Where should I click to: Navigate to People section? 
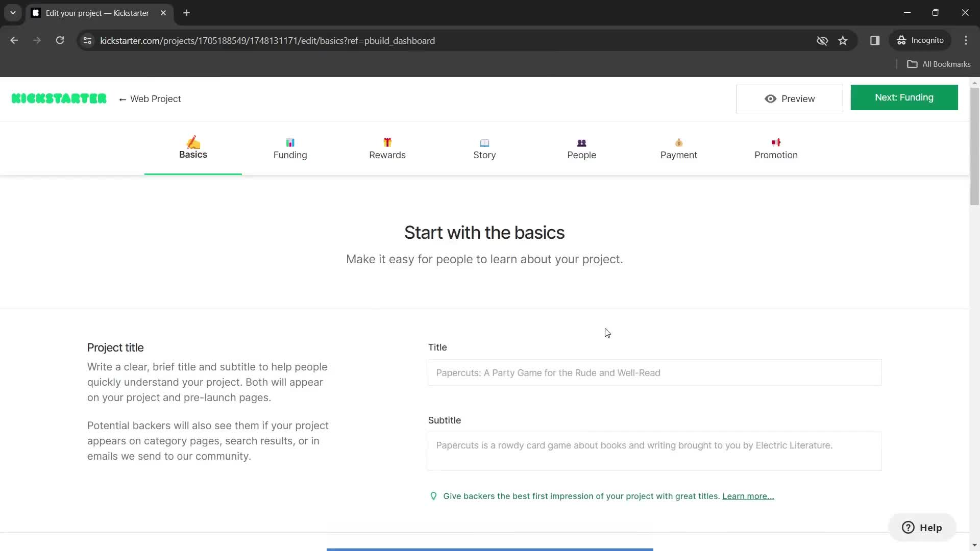581,148
